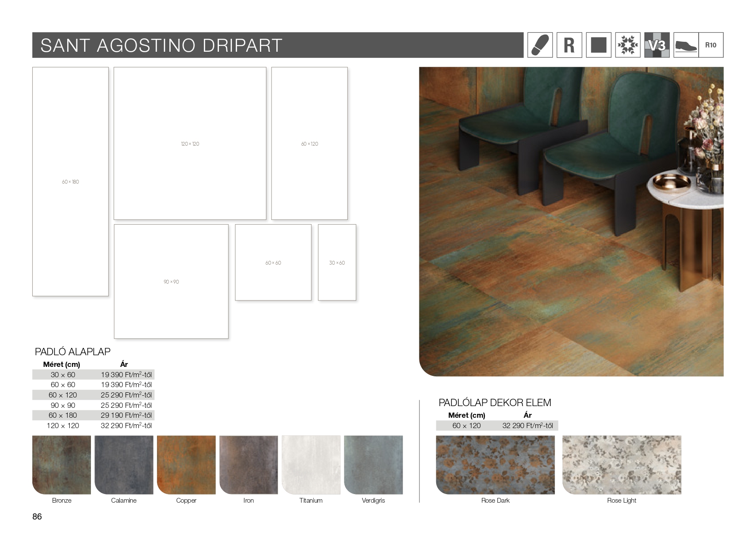
Task: Click the 30 × 60 tile size diagram
Action: click(337, 263)
